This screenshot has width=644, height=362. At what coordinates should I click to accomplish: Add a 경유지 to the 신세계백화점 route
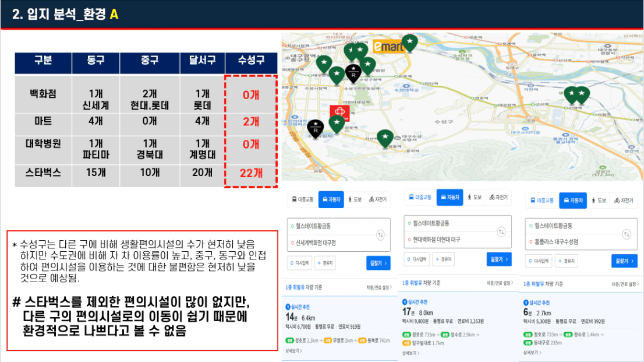tap(325, 263)
